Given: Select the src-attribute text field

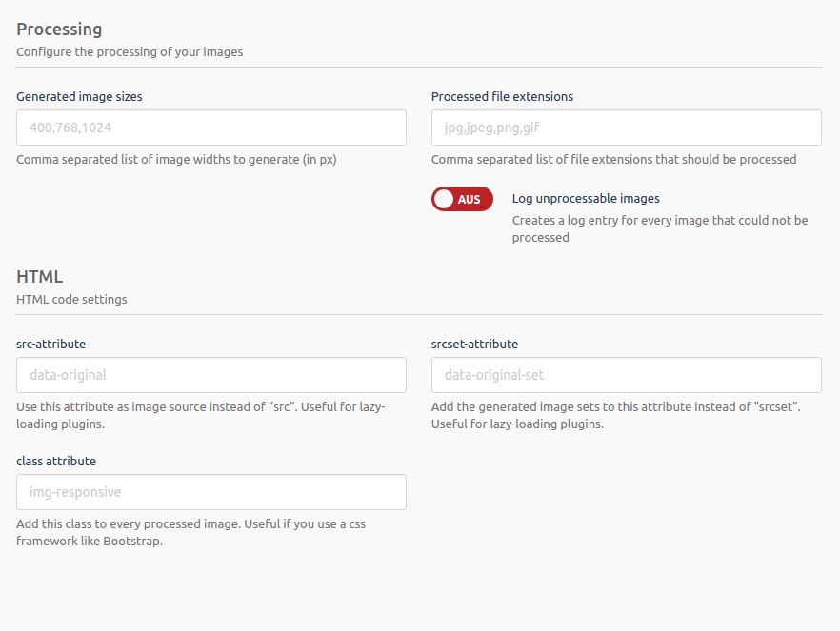Looking at the screenshot, I should pyautogui.click(x=211, y=375).
